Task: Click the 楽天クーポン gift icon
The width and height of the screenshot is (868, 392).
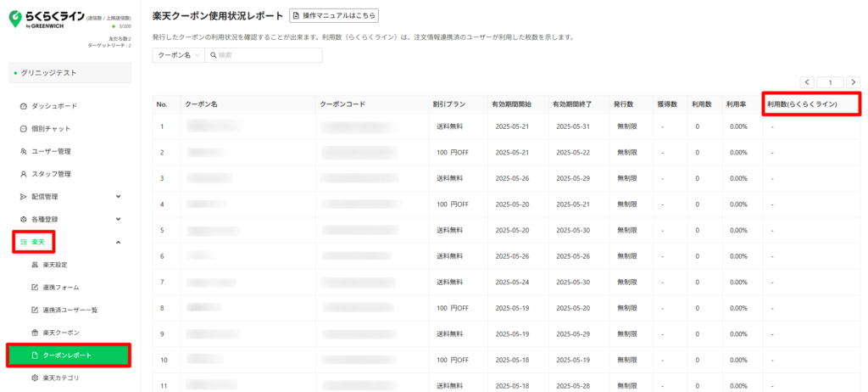Action: pos(34,333)
